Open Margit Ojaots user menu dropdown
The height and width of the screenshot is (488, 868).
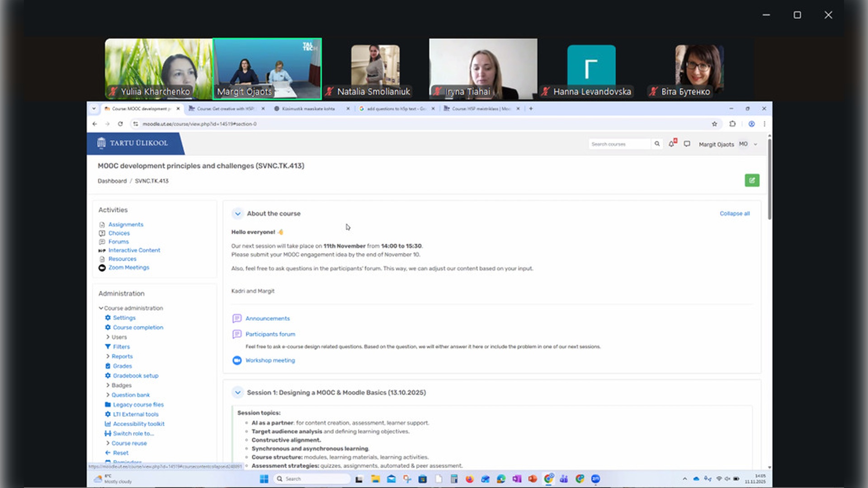[755, 144]
